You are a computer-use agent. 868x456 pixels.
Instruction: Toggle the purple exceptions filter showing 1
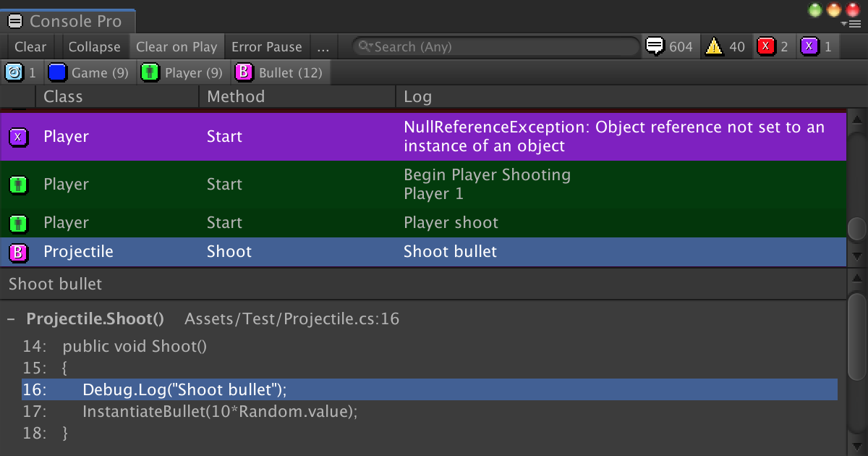(817, 47)
